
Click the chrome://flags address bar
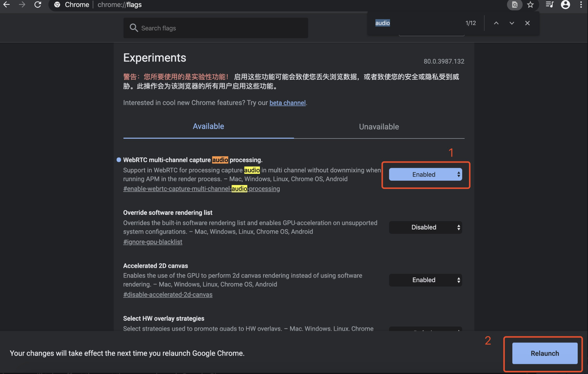[275, 5]
